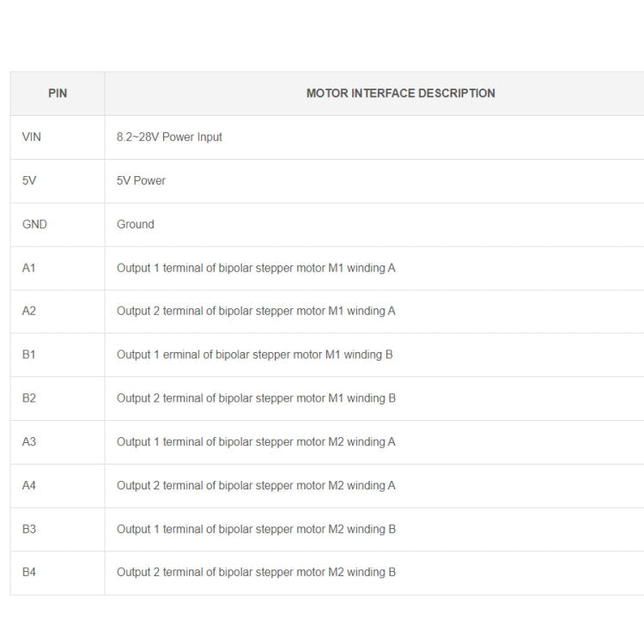
Task: Select the B1 pin cell
Action: point(29,355)
